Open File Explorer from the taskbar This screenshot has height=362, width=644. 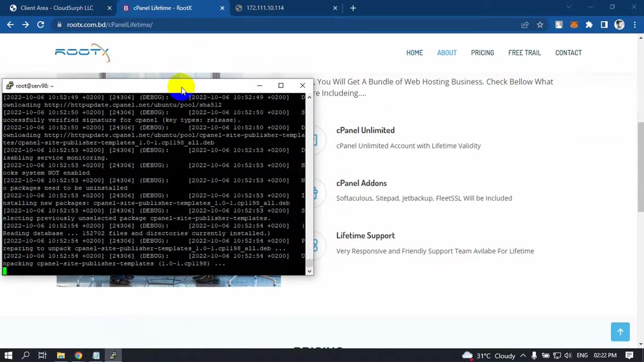tap(60, 355)
